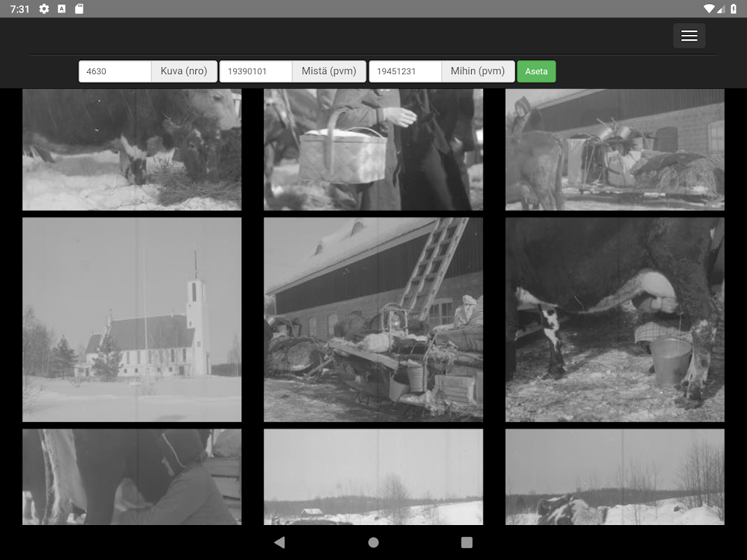Image resolution: width=747 pixels, height=560 pixels.
Task: Focus the from-date field showing 19390101
Action: tap(256, 71)
